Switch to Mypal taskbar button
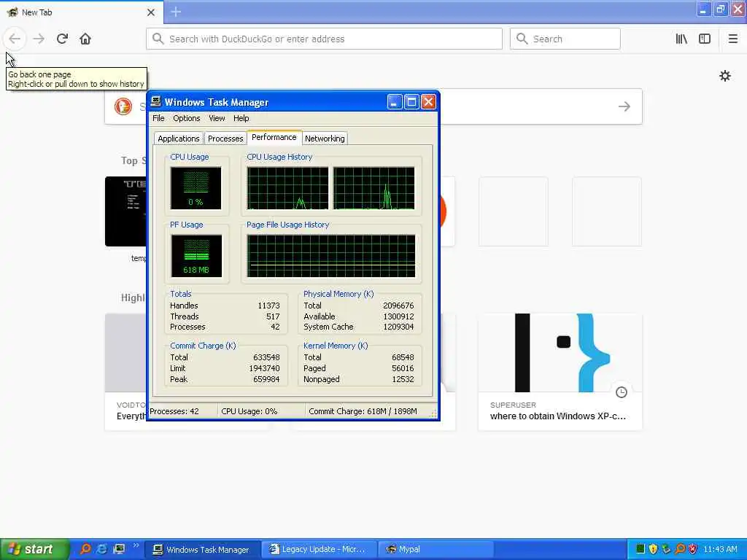 click(x=436, y=549)
